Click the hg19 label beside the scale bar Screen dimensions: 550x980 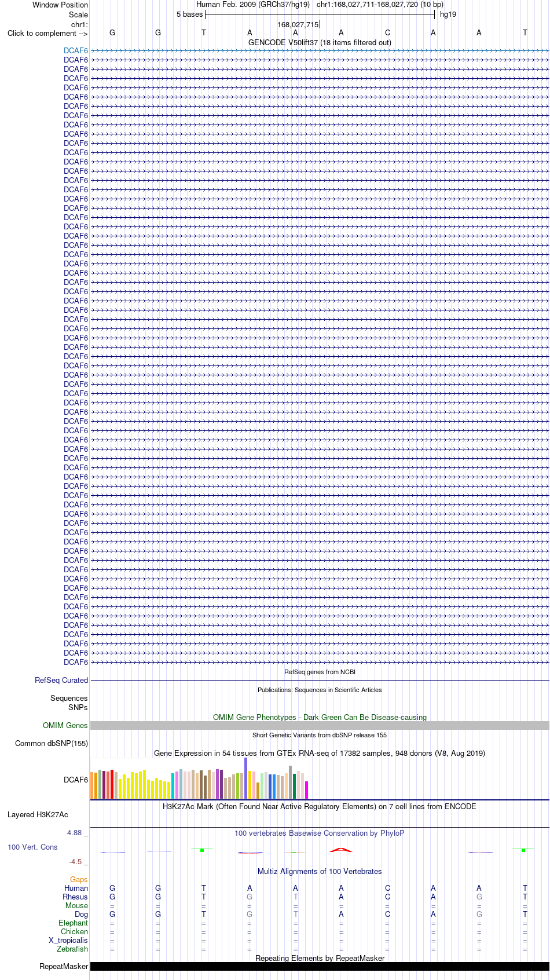pos(448,14)
